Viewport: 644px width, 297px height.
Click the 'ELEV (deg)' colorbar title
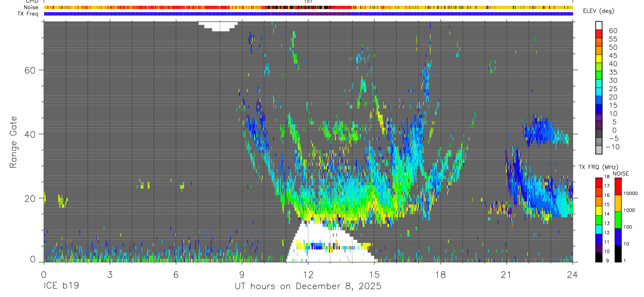coord(598,11)
